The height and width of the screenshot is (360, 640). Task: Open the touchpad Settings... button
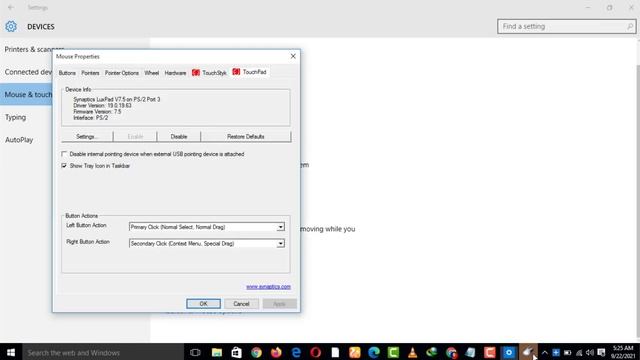point(87,137)
